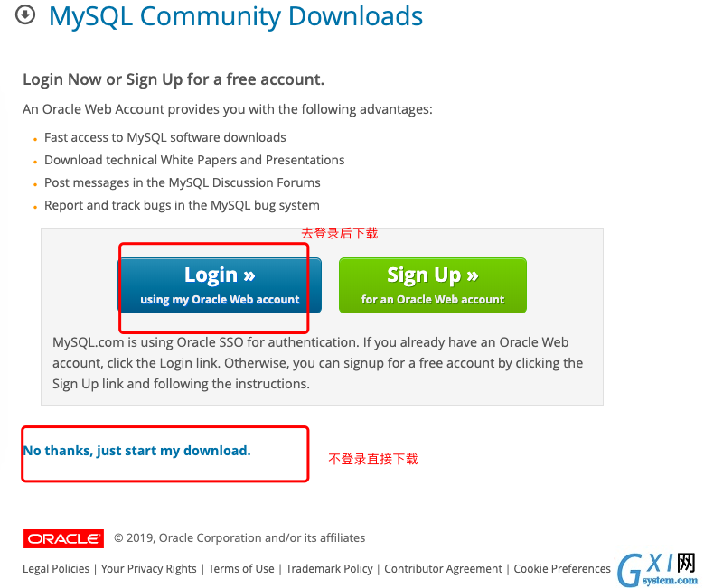Open Cookie Preferences in the footer
704x588 pixels.
[562, 569]
